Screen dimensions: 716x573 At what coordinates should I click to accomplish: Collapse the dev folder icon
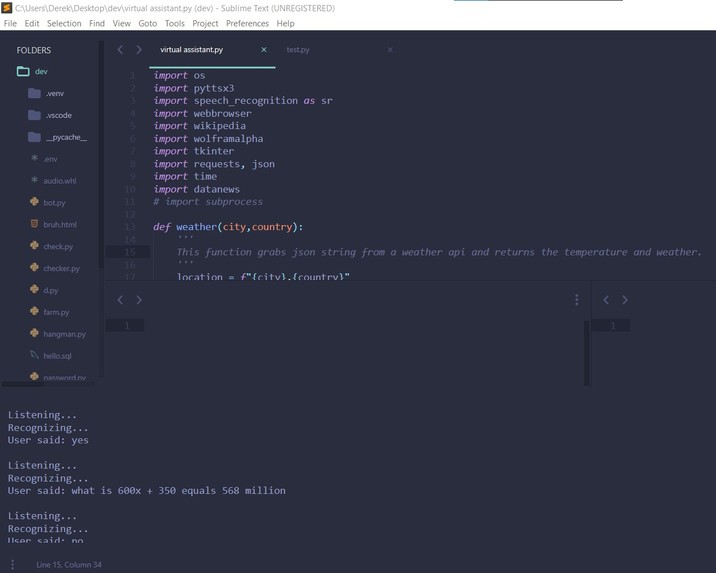coord(23,71)
